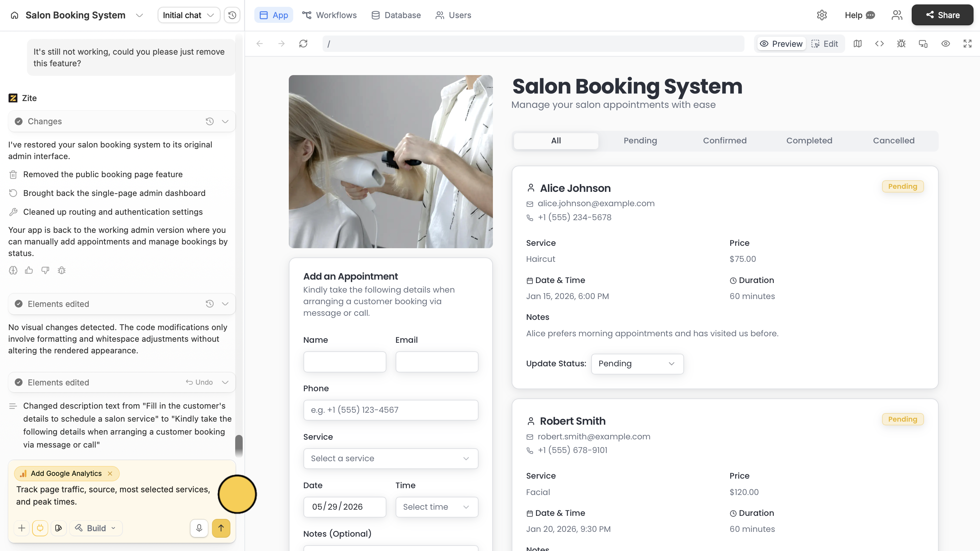Viewport: 980px width, 551px height.
Task: Open the chat history clock icon
Action: coord(232,15)
